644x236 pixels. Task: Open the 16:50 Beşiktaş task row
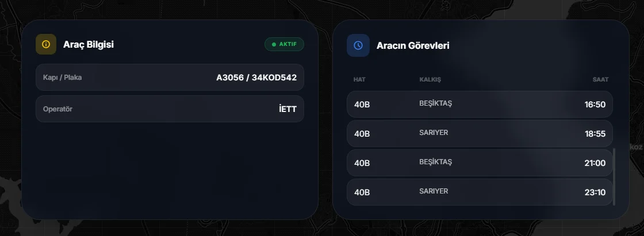pyautogui.click(x=480, y=105)
